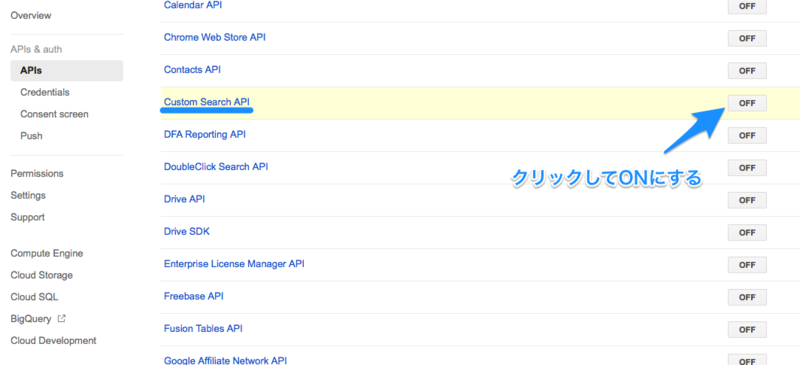The width and height of the screenshot is (800, 365).
Task: Click Enterprise License Manager API link
Action: pyautogui.click(x=234, y=264)
